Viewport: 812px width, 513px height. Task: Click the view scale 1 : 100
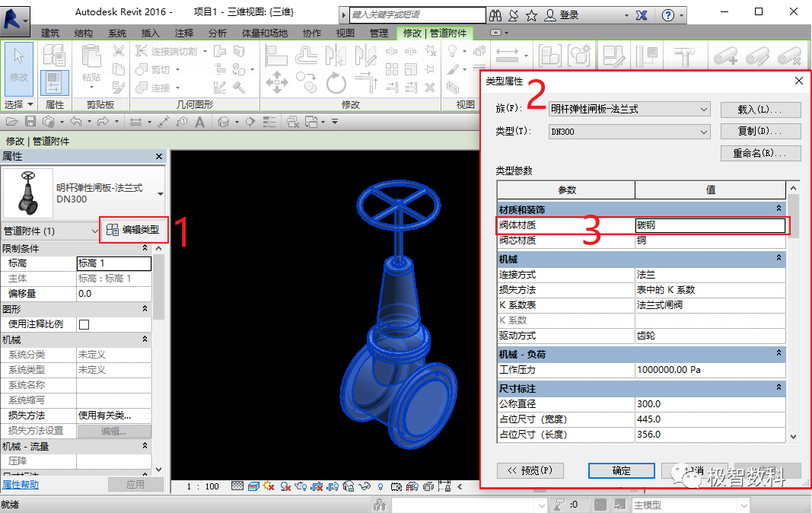202,486
